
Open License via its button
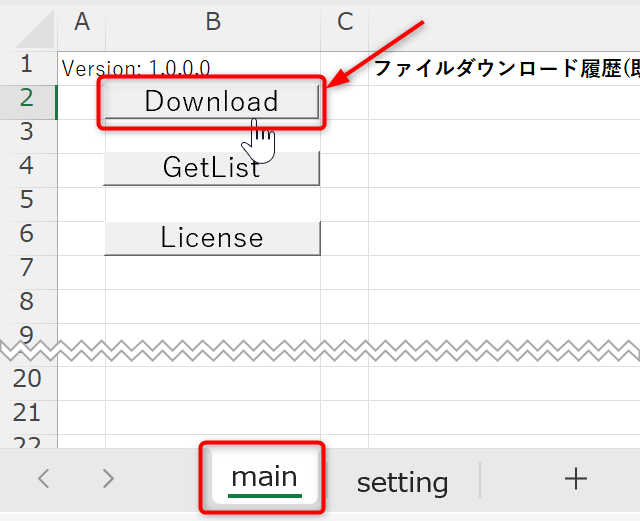[x=211, y=238]
